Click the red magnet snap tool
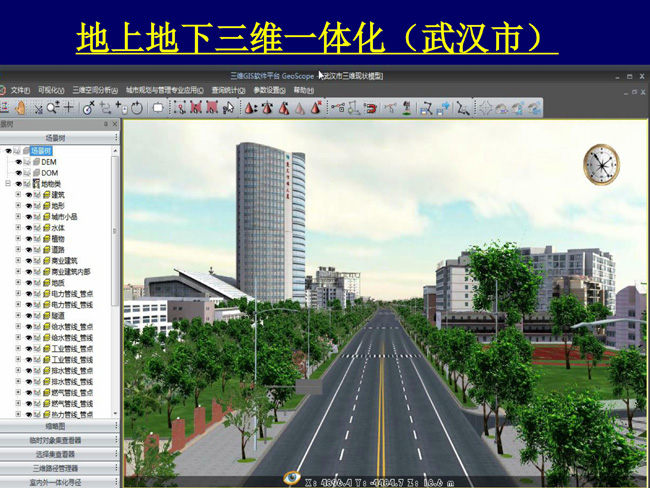The width and height of the screenshot is (650, 488). 370,108
